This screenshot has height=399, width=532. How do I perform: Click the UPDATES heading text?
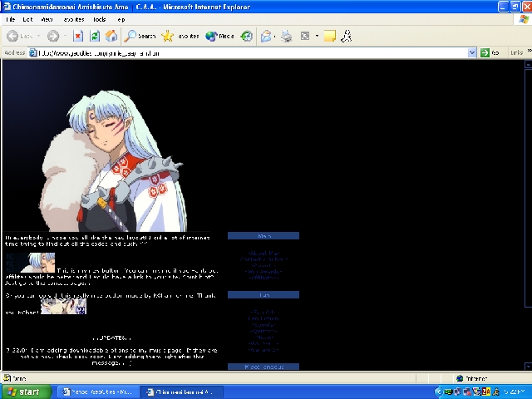click(x=111, y=338)
